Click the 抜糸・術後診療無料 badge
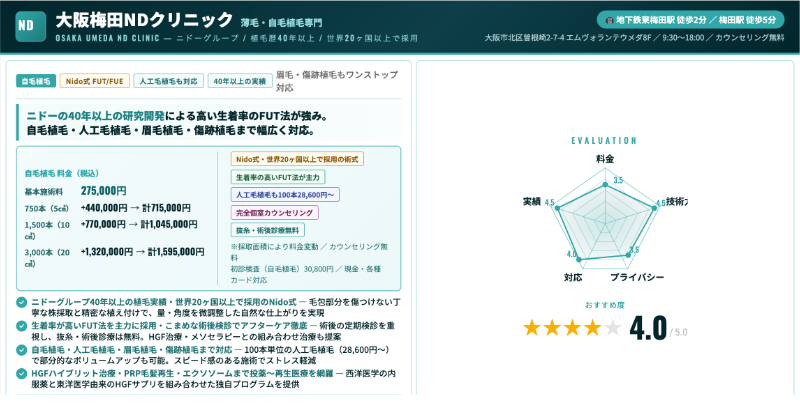The height and width of the screenshot is (418, 800). tap(270, 230)
